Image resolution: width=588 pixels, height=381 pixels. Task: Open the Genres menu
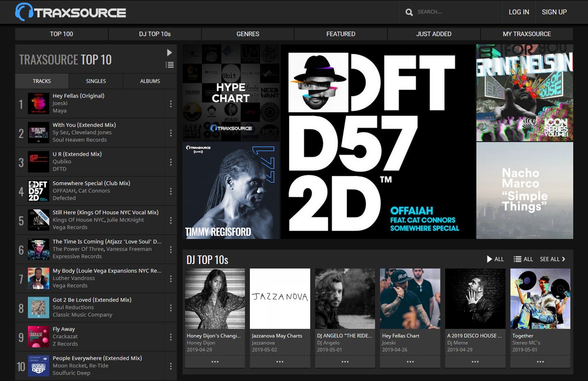(248, 34)
